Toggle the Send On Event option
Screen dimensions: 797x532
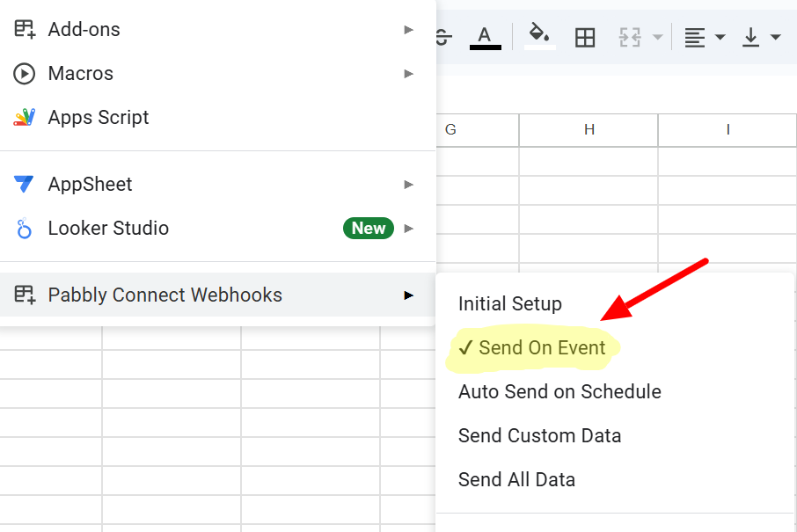point(533,347)
